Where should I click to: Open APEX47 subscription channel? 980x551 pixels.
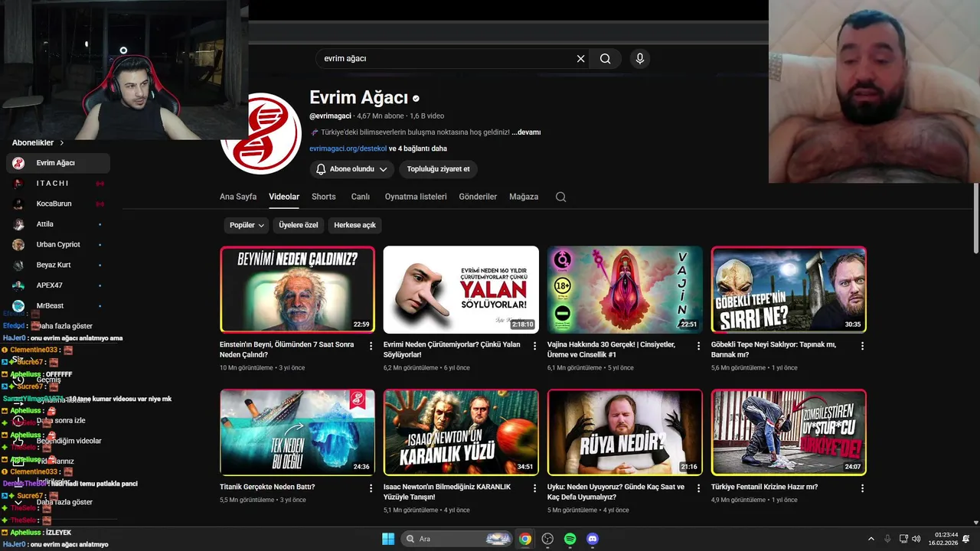tap(58, 285)
